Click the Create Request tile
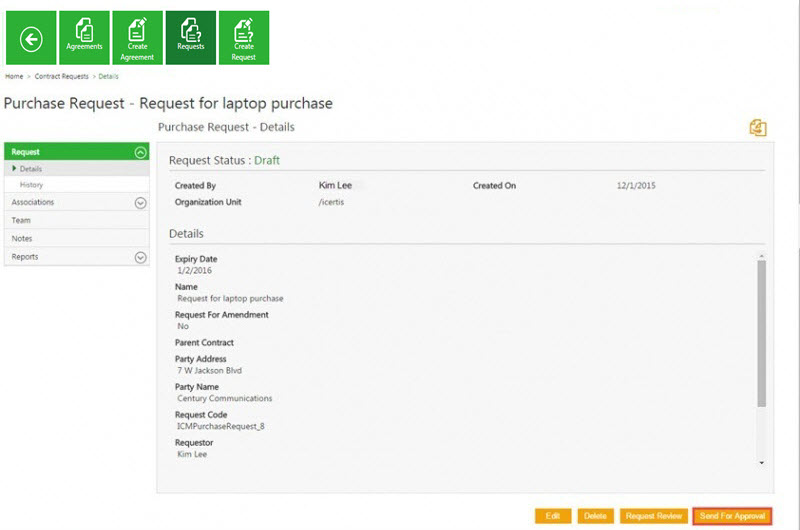800x530 pixels. 243,38
